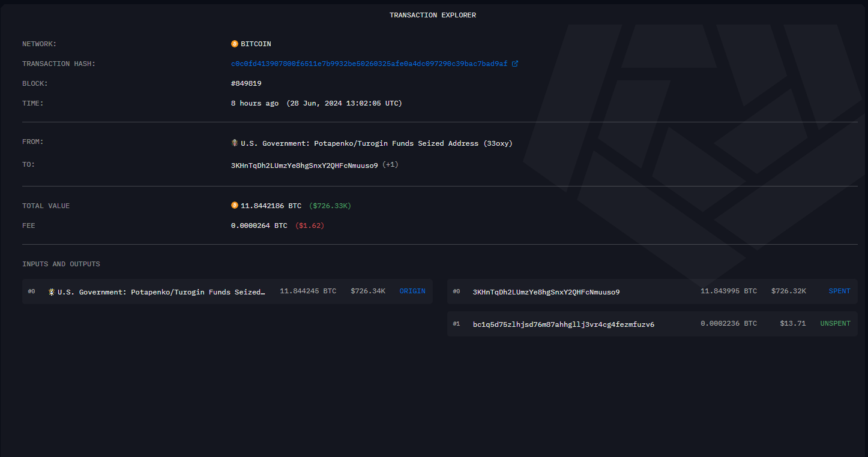Open the Potapenko/Turogin Seized Address sender label
Screen dimensions: 868x457
pyautogui.click(x=376, y=143)
